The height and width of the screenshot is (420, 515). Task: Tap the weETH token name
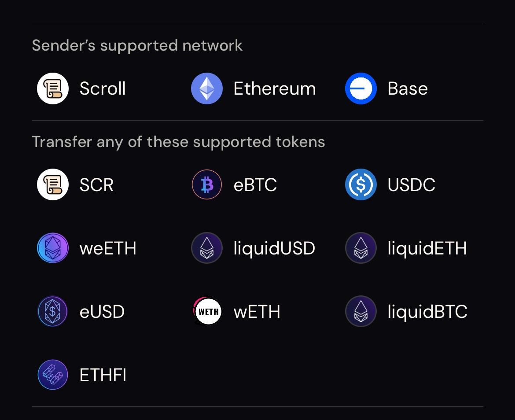(x=108, y=249)
